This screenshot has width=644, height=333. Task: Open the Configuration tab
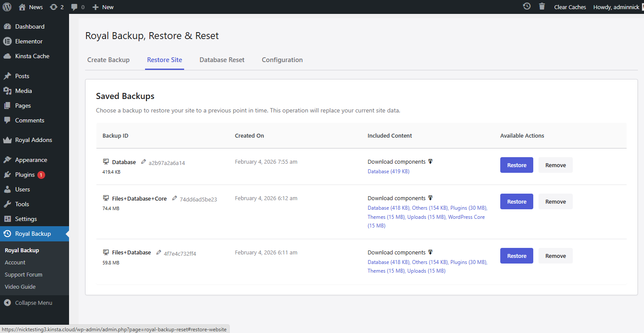click(x=282, y=60)
